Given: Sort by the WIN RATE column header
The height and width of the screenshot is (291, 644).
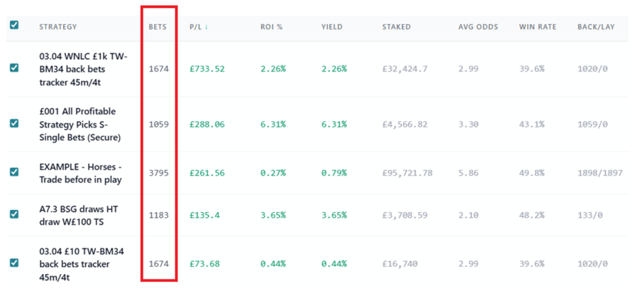Looking at the screenshot, I should click(x=536, y=27).
